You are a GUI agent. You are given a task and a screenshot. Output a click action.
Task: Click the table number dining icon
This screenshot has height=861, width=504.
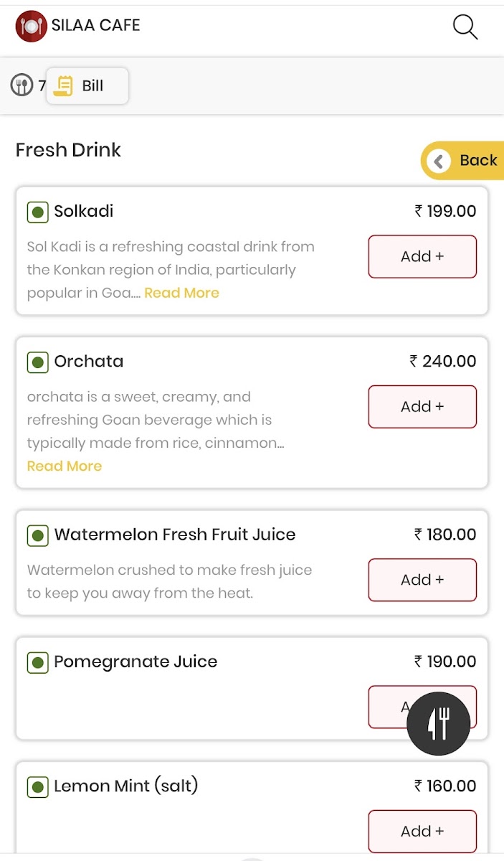click(x=22, y=86)
